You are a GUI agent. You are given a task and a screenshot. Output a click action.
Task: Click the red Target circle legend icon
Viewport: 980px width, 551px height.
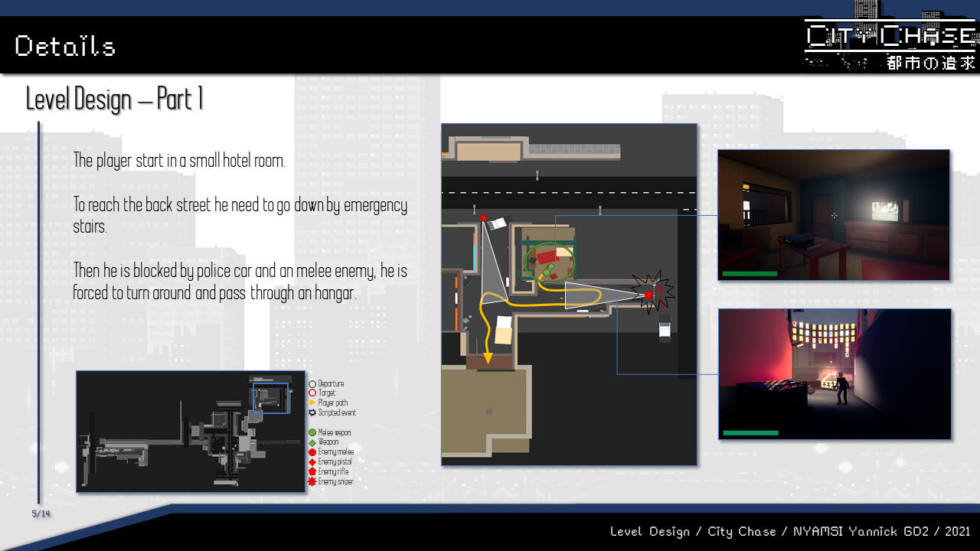click(x=312, y=393)
